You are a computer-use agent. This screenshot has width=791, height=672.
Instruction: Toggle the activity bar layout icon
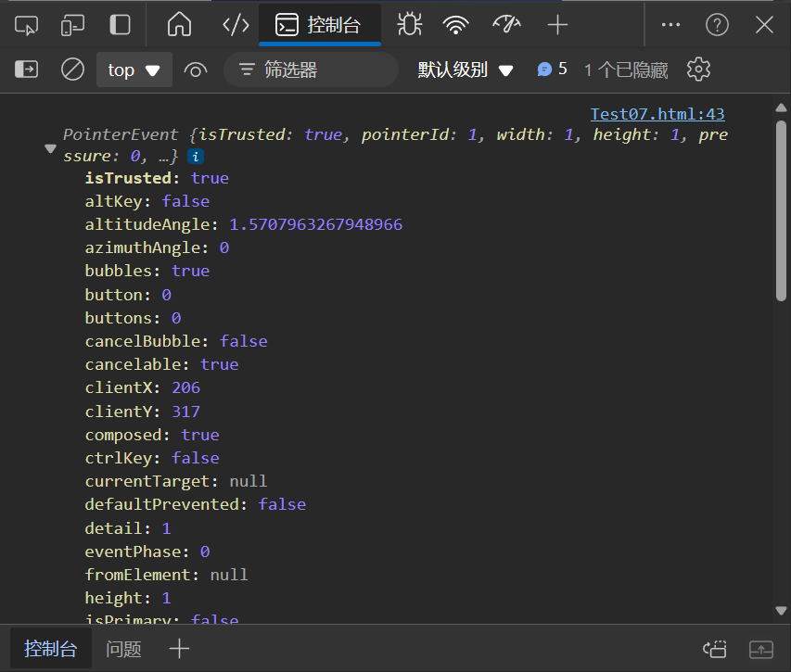pos(120,25)
